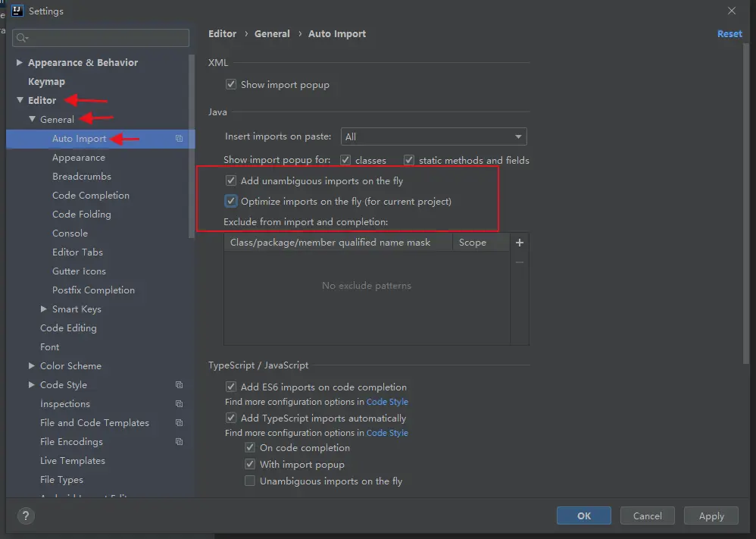Disable Add unambiguous imports on the fly

coord(231,180)
